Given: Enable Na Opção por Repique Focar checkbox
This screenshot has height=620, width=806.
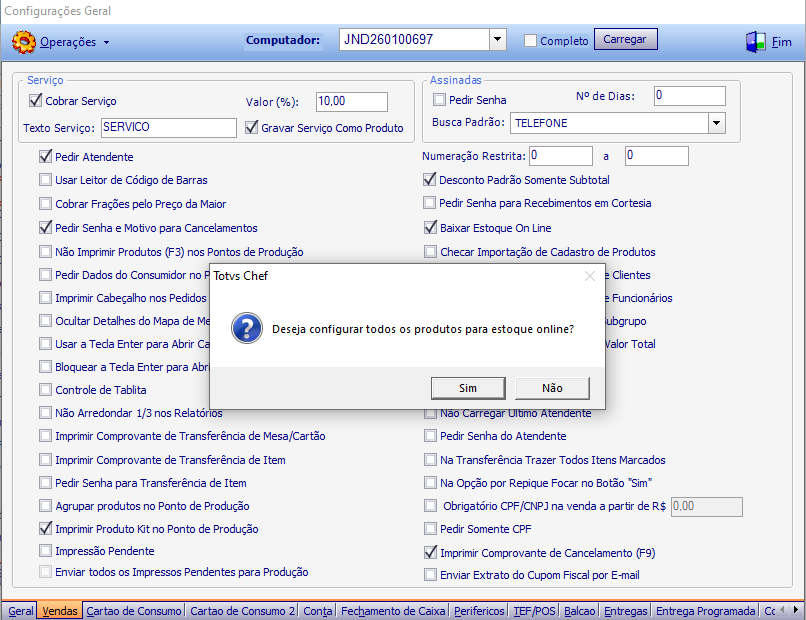Looking at the screenshot, I should click(x=430, y=483).
